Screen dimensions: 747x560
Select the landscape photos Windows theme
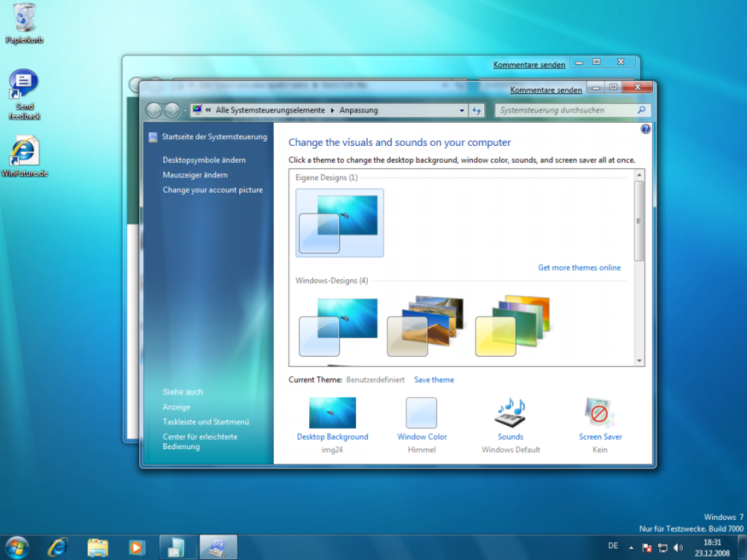426,325
